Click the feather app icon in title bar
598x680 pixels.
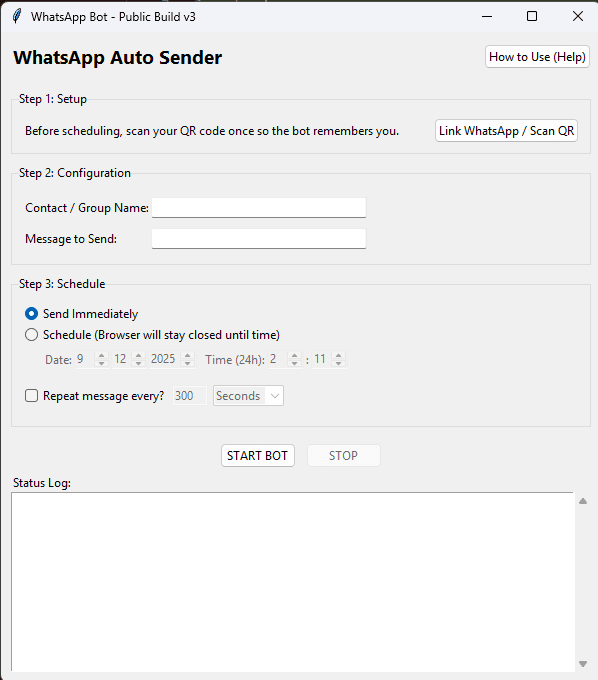click(x=16, y=16)
